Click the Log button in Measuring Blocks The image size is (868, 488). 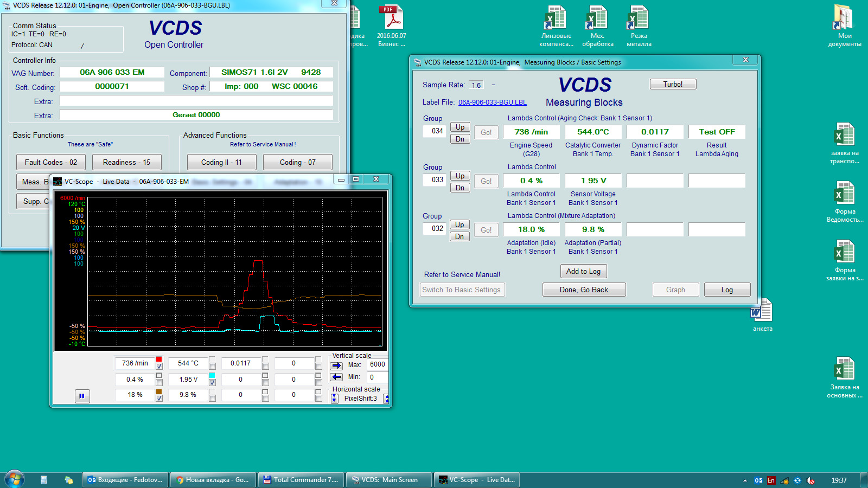click(x=727, y=290)
